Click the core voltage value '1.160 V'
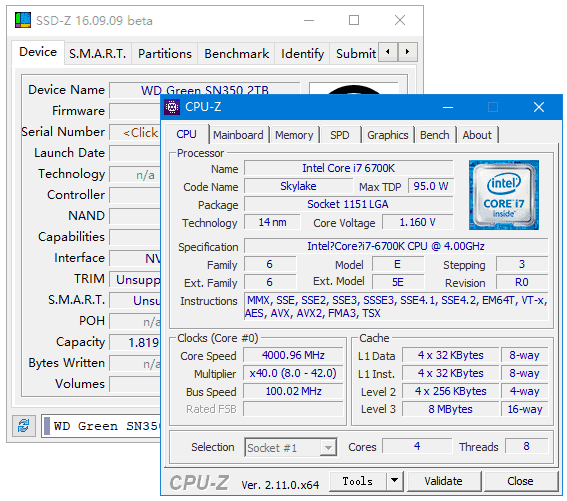 (417, 222)
